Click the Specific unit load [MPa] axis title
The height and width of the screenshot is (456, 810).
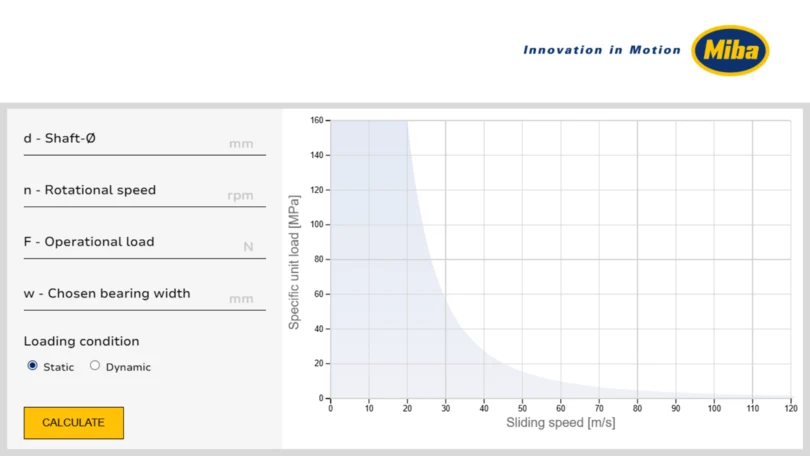(295, 262)
